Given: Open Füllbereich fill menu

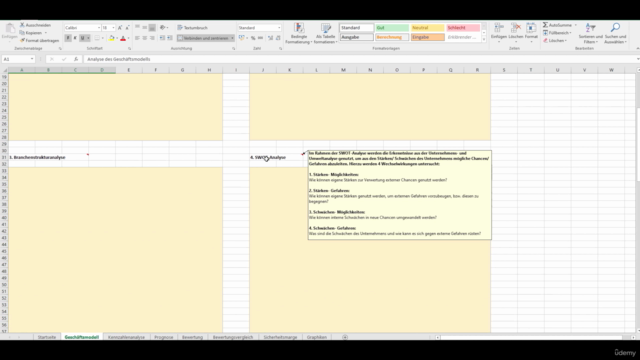Looking at the screenshot, I should click(x=557, y=33).
